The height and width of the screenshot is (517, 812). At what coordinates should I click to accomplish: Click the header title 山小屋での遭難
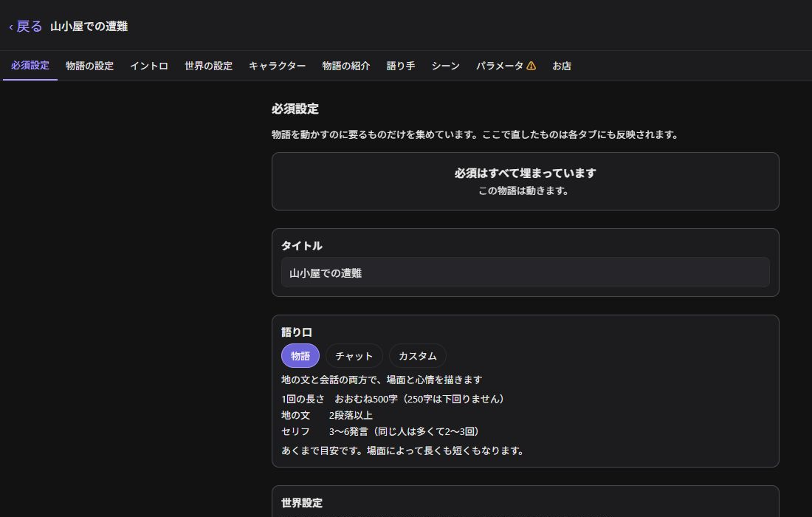[x=89, y=27]
